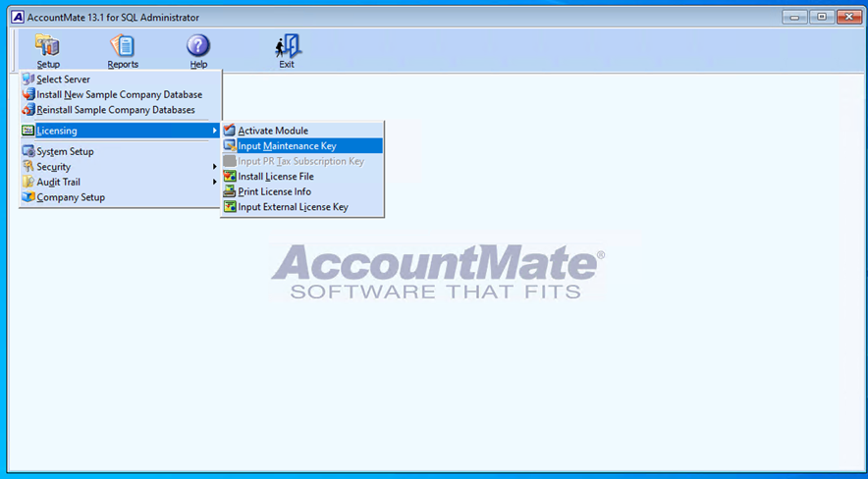Expand the Audit Trail submenu arrow
868x479 pixels.
coord(214,182)
